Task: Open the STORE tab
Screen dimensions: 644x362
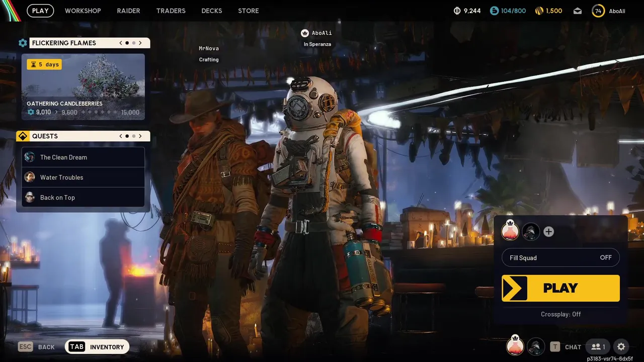Action: coord(249,11)
